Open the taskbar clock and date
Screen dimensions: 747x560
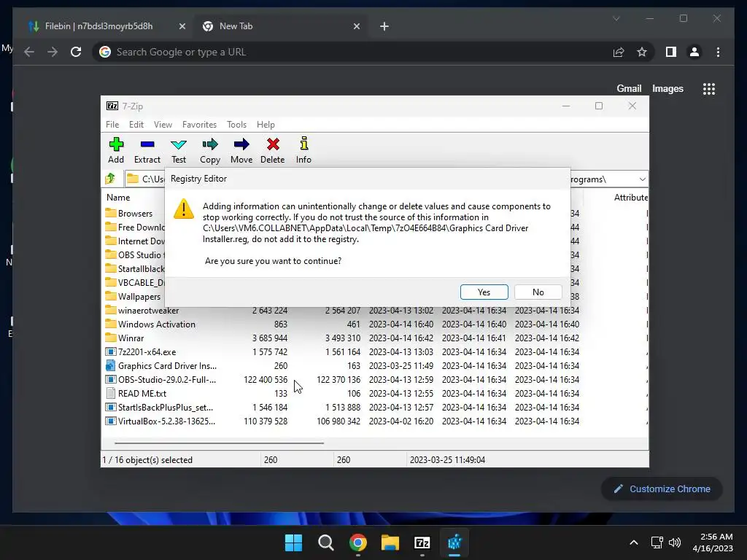pos(712,542)
